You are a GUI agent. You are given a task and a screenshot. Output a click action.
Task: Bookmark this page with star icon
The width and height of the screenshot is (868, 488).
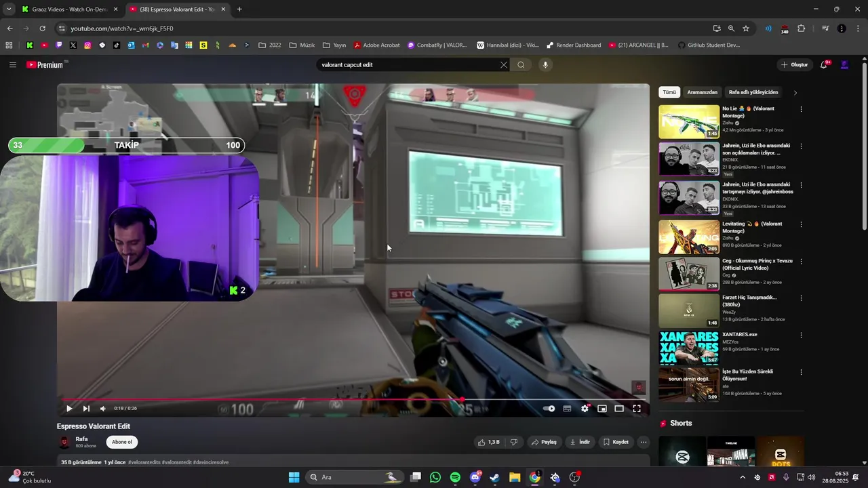746,28
